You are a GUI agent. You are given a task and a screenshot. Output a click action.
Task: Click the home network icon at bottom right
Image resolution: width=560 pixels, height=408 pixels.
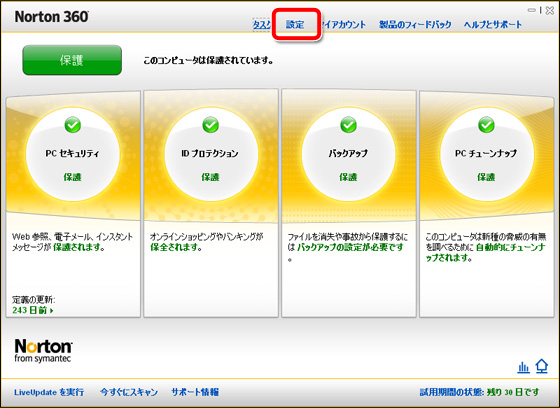tap(542, 367)
